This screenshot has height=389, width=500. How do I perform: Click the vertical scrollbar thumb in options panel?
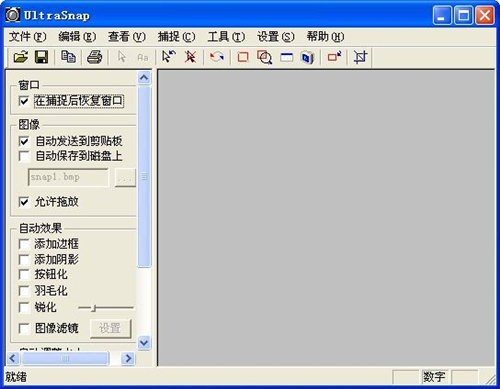[144, 176]
